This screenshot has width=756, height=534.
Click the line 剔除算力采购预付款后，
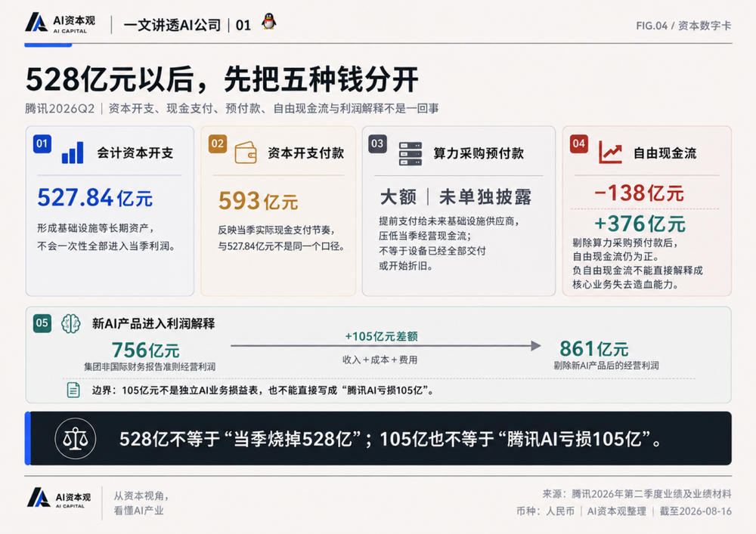pos(625,242)
